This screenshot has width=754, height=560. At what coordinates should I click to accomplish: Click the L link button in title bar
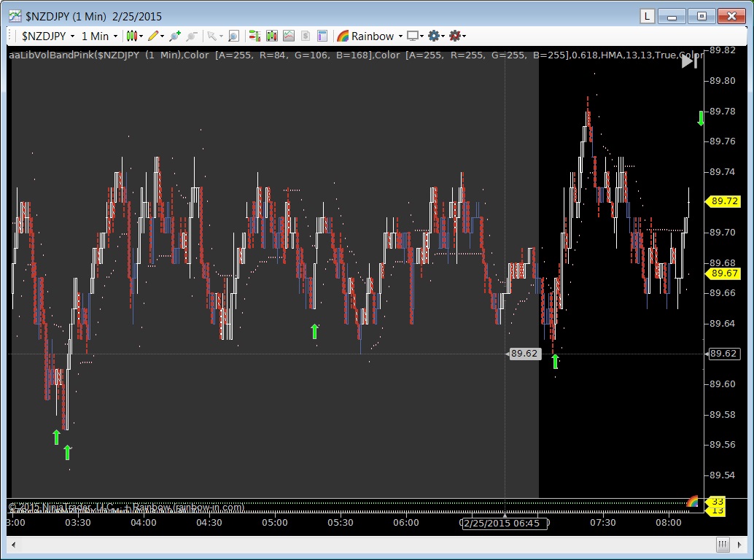point(648,16)
